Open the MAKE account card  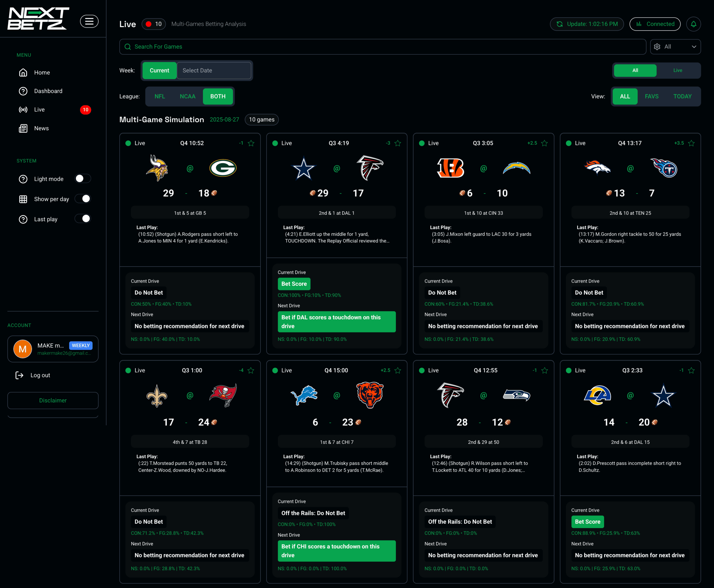[x=53, y=349]
